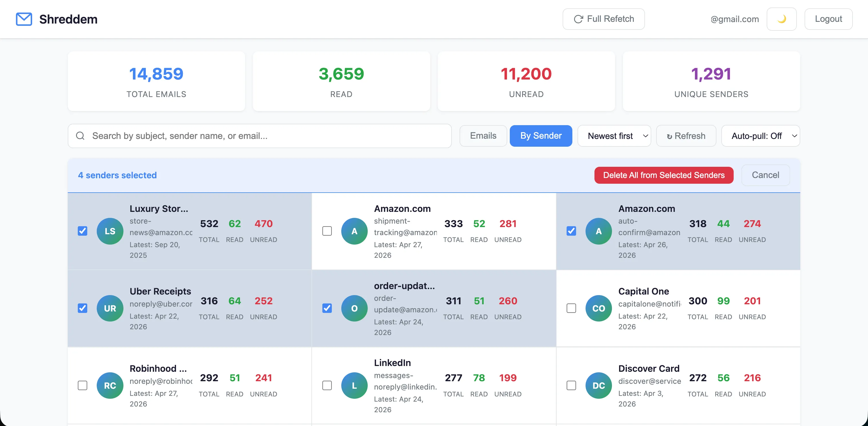Focus the search by subject input field
Viewport: 868px width, 426px height.
coord(259,136)
